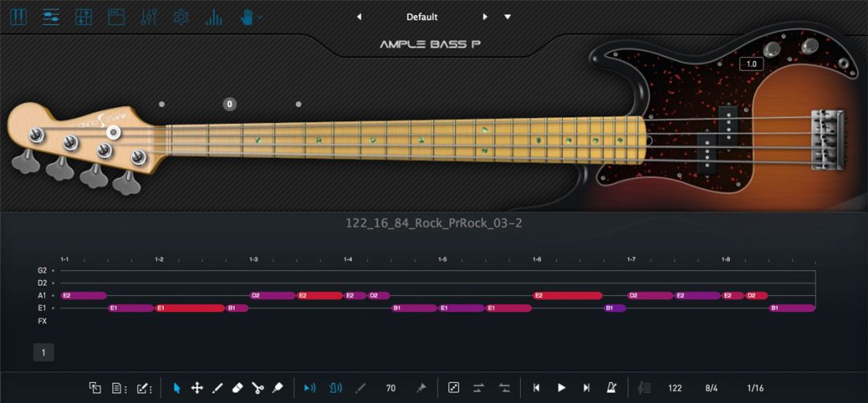Select the four-arrow move tool
Viewport: 868px width, 403px height.
197,388
